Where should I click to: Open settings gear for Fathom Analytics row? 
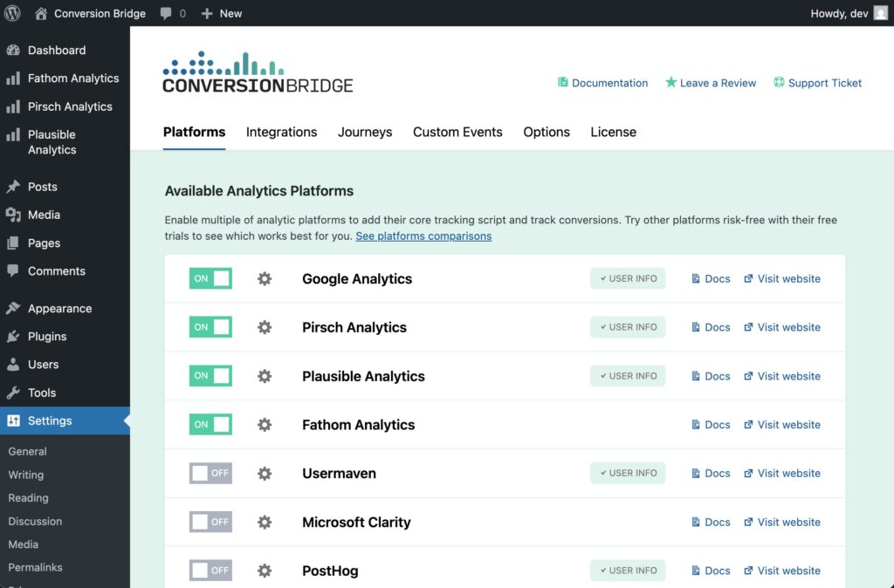264,425
